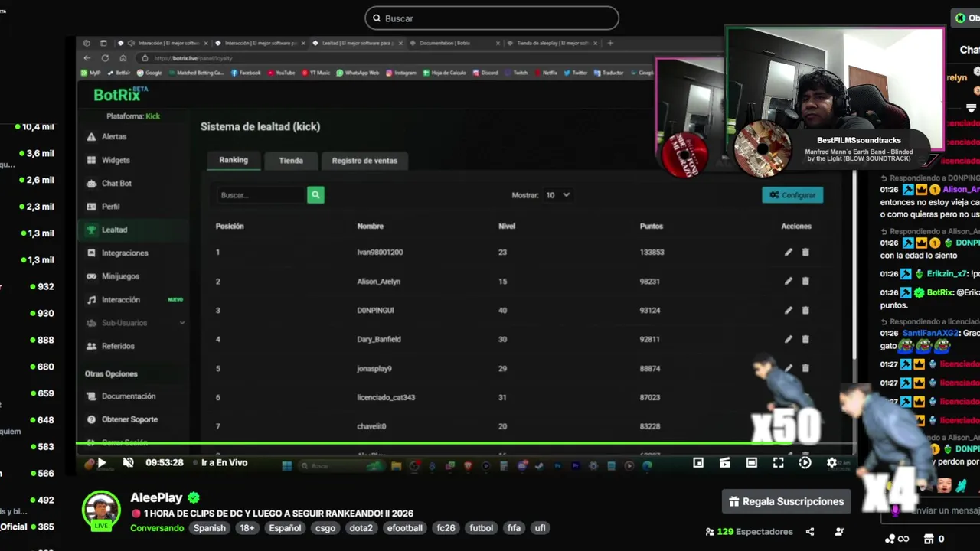Screen dimensions: 980x551
Task: Switch to the Ranking tab
Action: 234,161
